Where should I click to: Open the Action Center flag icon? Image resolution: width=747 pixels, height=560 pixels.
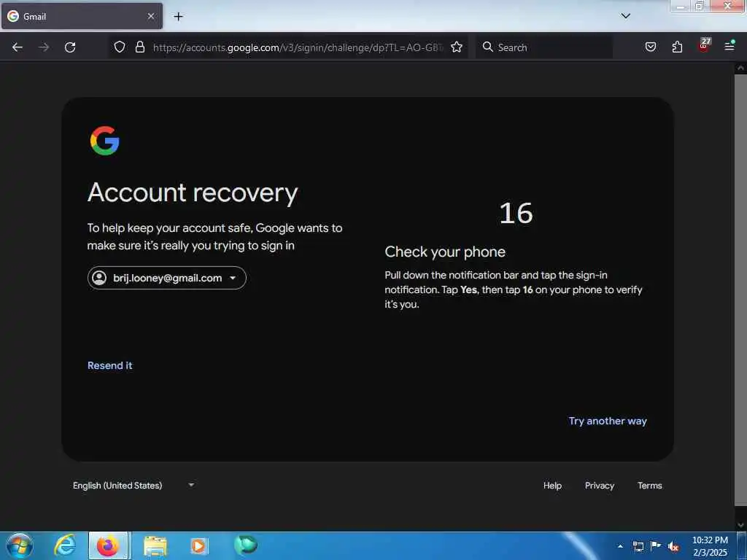[x=656, y=545]
